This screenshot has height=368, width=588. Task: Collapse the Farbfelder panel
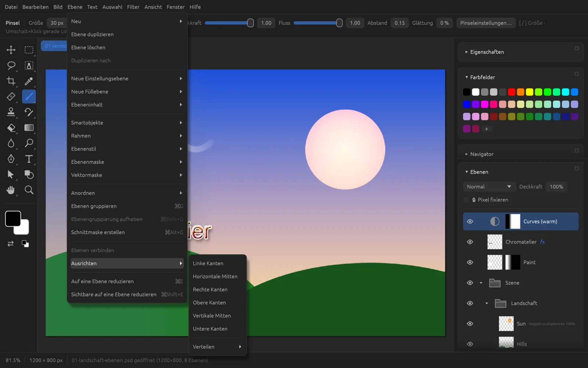[x=466, y=77]
